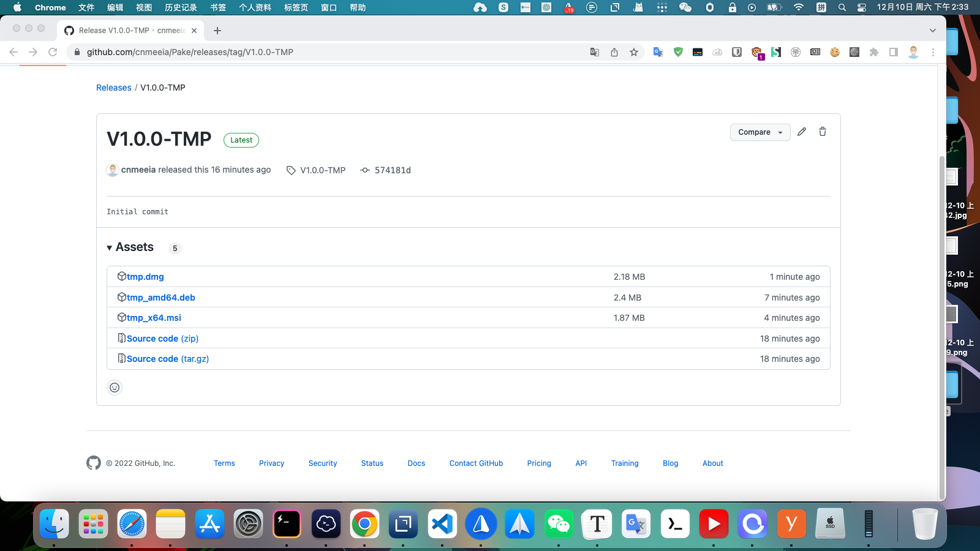Bookmark this page with the star icon

[x=634, y=52]
